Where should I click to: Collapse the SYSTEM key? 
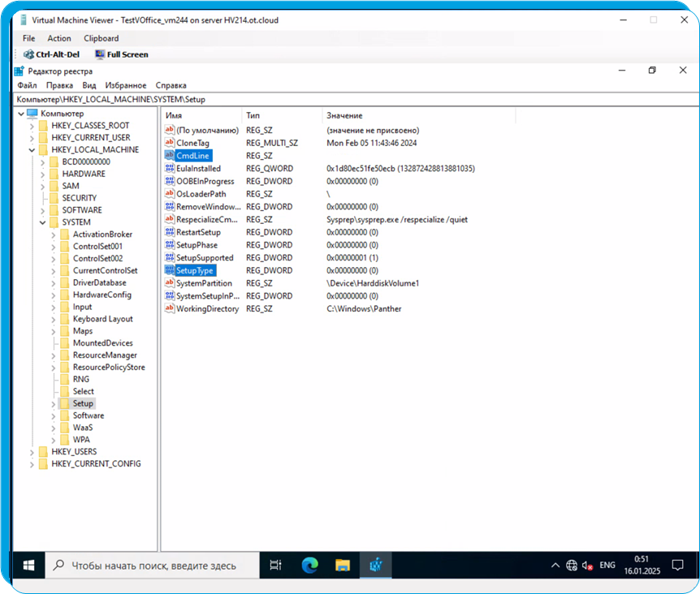[42, 222]
